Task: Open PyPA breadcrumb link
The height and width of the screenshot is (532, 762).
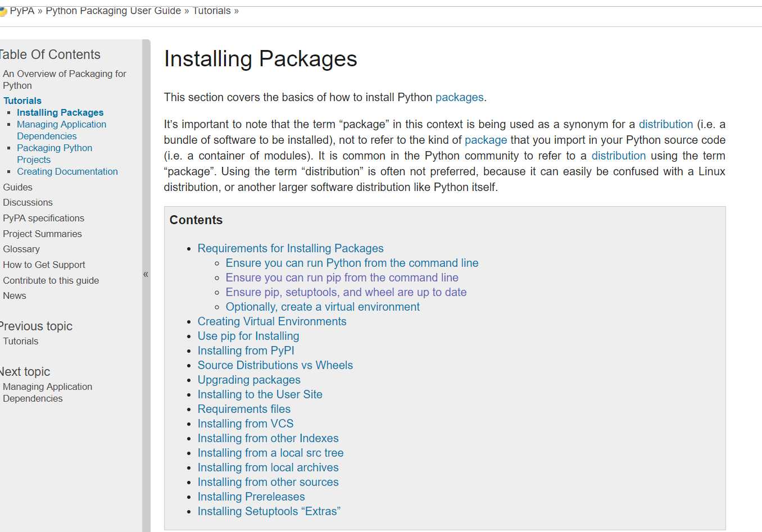Action: click(x=22, y=11)
